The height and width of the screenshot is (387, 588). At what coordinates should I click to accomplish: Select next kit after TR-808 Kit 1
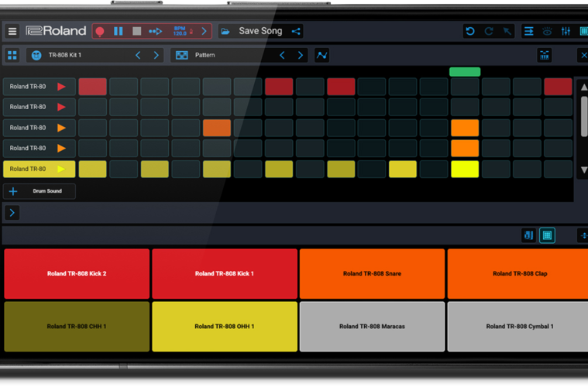(156, 56)
